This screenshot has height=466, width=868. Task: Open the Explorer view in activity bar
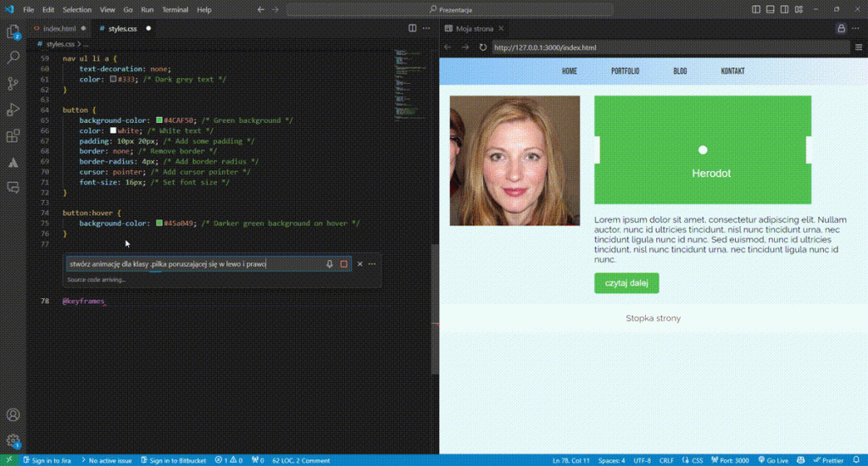coord(13,32)
